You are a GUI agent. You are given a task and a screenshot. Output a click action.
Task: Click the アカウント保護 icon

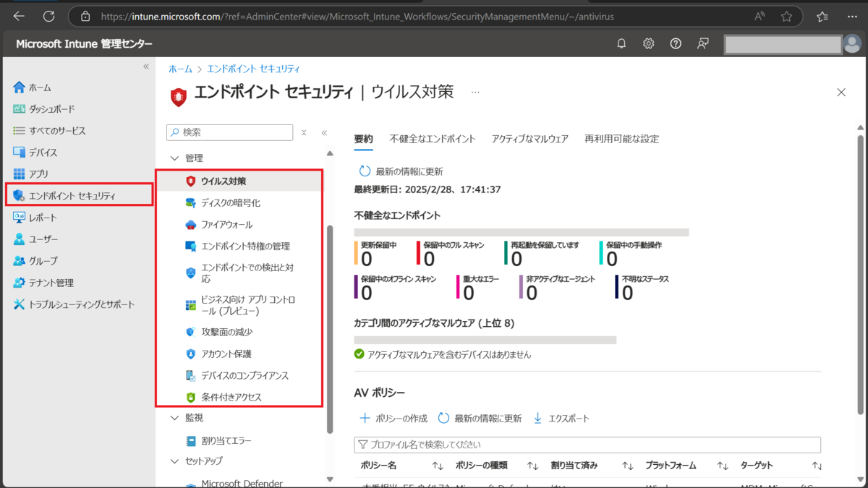191,354
